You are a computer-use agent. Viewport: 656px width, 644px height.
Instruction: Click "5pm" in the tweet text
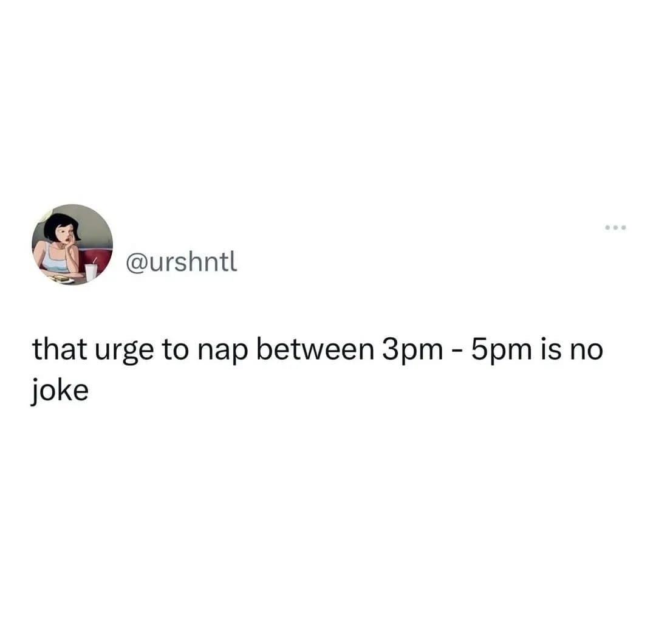click(x=501, y=349)
